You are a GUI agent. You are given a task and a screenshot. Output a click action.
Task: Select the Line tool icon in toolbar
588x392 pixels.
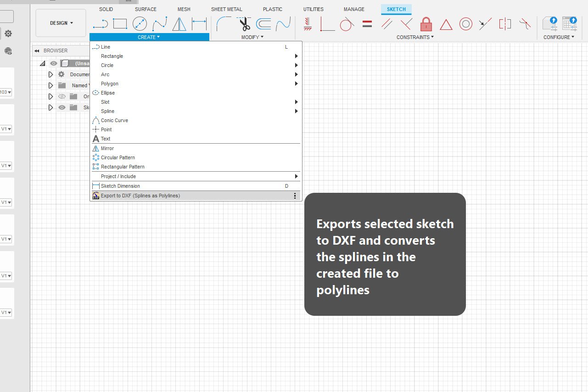tap(100, 23)
